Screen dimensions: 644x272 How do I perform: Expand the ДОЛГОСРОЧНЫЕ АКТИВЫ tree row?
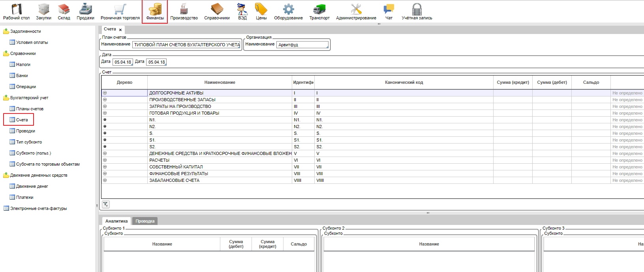pyautogui.click(x=105, y=93)
